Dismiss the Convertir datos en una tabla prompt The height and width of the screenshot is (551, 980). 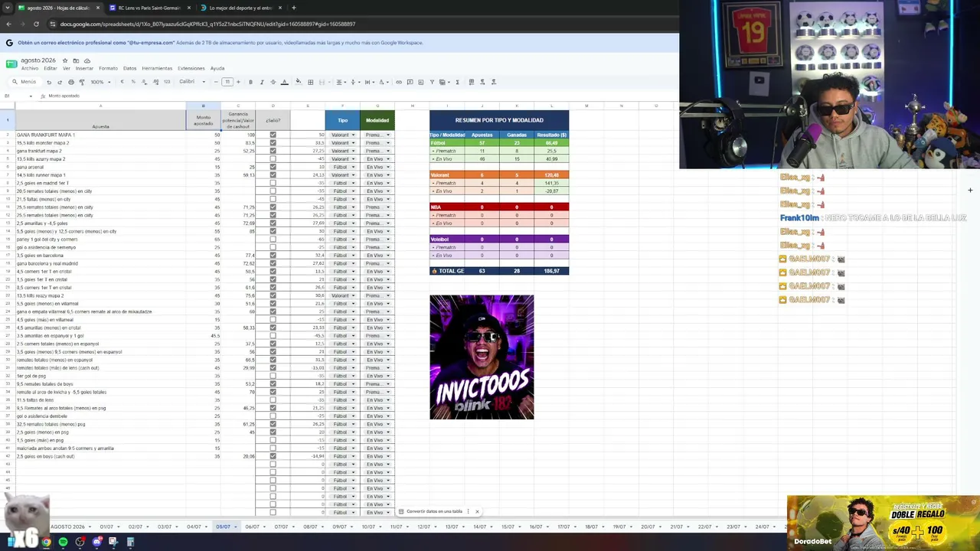(477, 511)
